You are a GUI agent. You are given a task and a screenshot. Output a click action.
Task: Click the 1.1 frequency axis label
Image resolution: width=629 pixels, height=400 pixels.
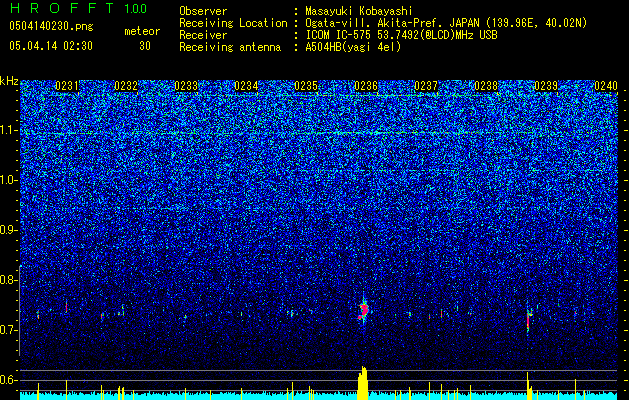(9, 130)
